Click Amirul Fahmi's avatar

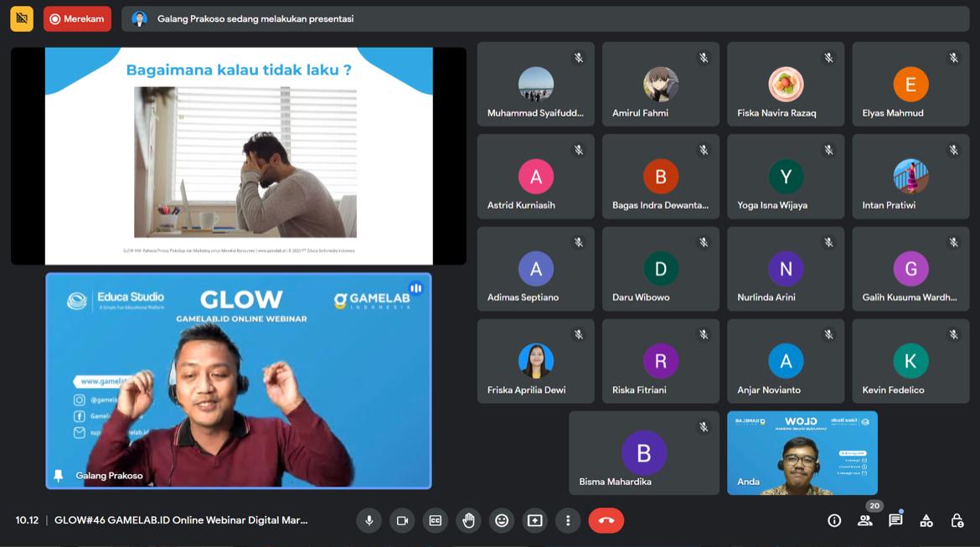tap(661, 84)
